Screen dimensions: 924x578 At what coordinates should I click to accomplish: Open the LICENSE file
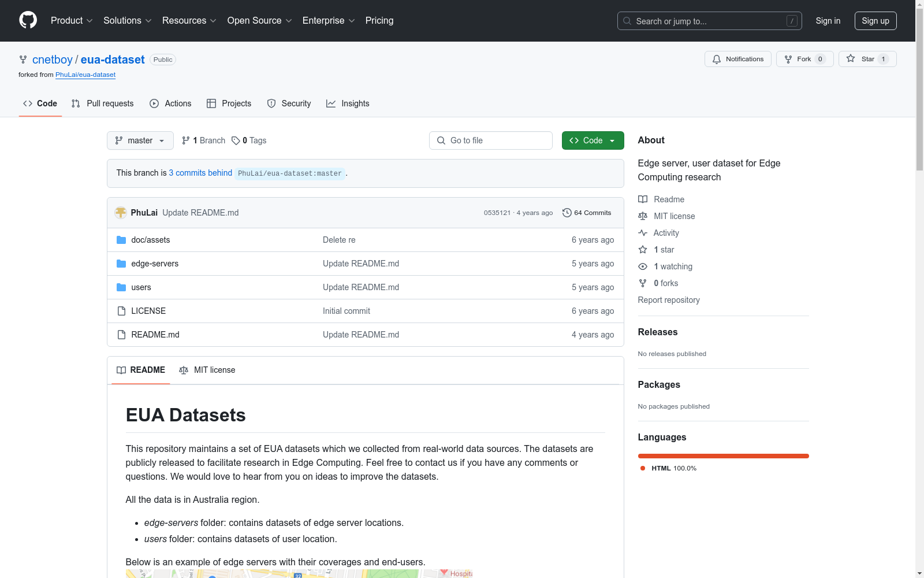point(148,311)
